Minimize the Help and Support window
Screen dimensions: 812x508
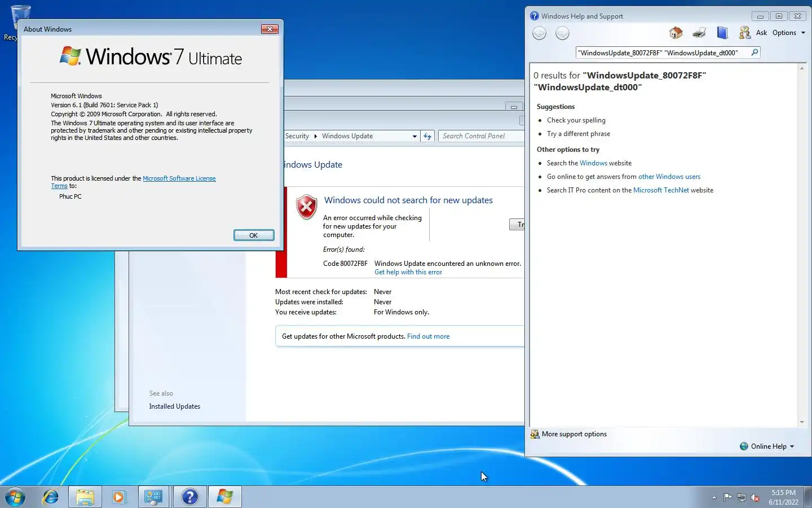tap(760, 16)
